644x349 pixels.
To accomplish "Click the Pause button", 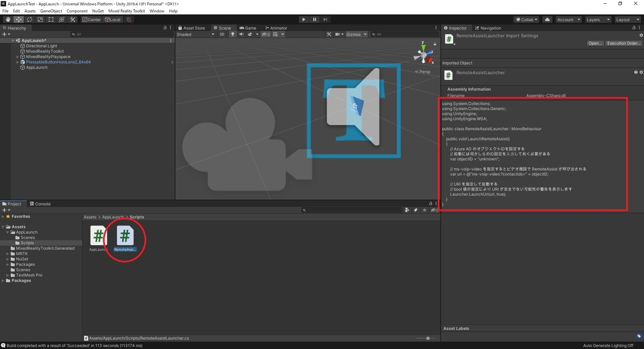I will click(x=314, y=19).
